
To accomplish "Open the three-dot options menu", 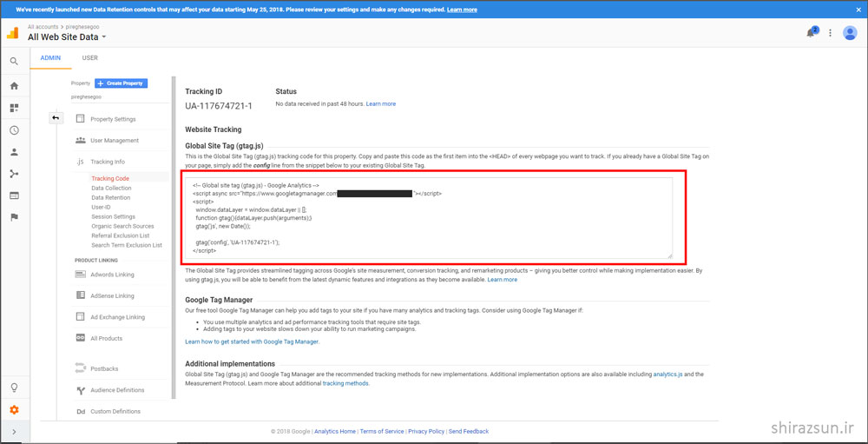I will [831, 33].
